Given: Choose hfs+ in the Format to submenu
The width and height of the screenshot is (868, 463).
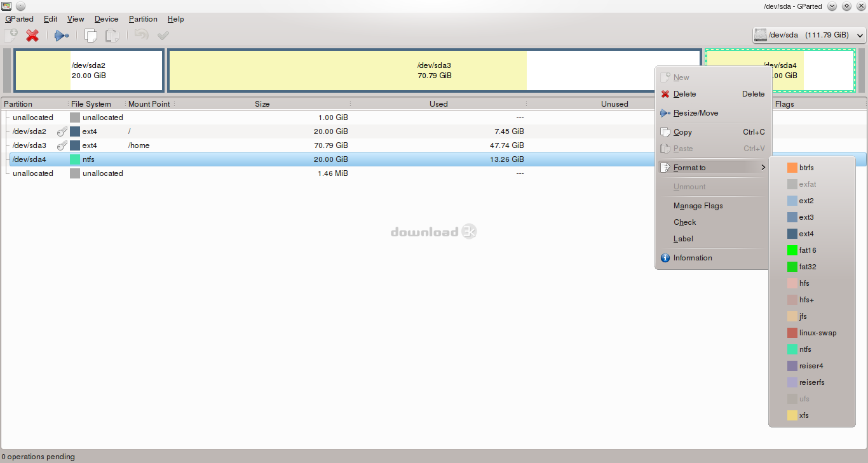Looking at the screenshot, I should coord(811,300).
